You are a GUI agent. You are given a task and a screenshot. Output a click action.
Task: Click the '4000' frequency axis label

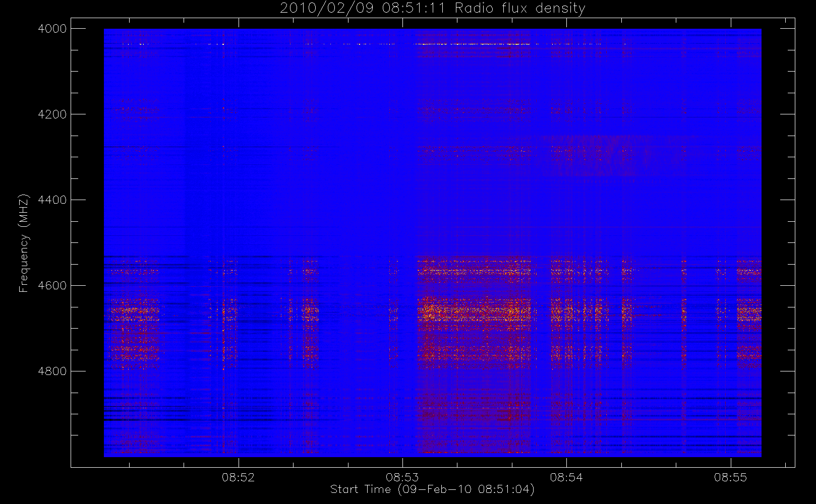pos(52,29)
